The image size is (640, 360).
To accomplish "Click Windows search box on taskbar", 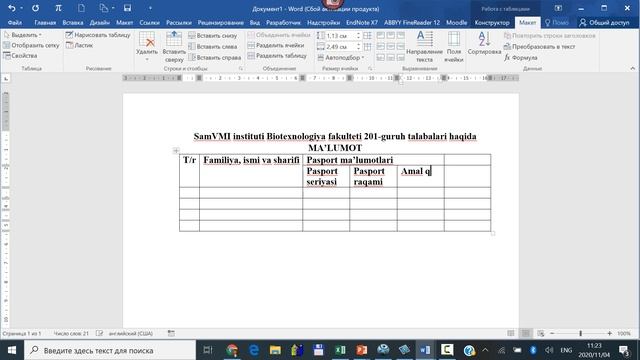I will click(110, 350).
